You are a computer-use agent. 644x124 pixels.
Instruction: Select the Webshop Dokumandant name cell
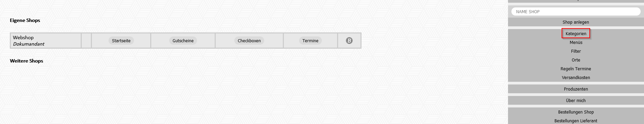tap(45, 41)
